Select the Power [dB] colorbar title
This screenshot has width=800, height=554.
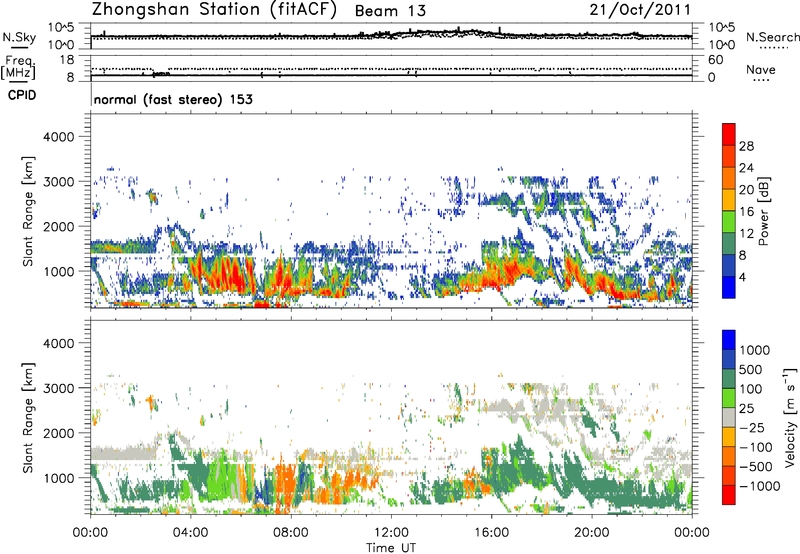point(763,211)
